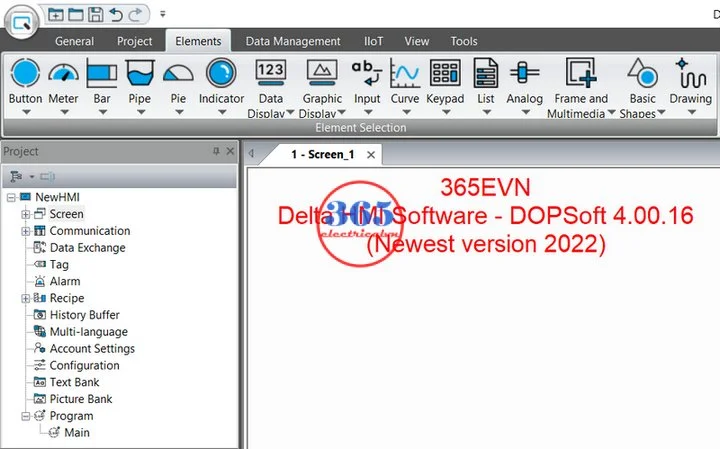Select Data Exchange in project tree
The width and height of the screenshot is (720, 449).
coord(87,248)
